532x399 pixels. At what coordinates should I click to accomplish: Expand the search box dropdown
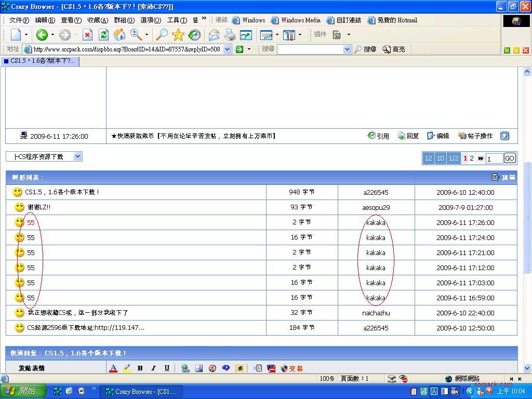(x=347, y=49)
